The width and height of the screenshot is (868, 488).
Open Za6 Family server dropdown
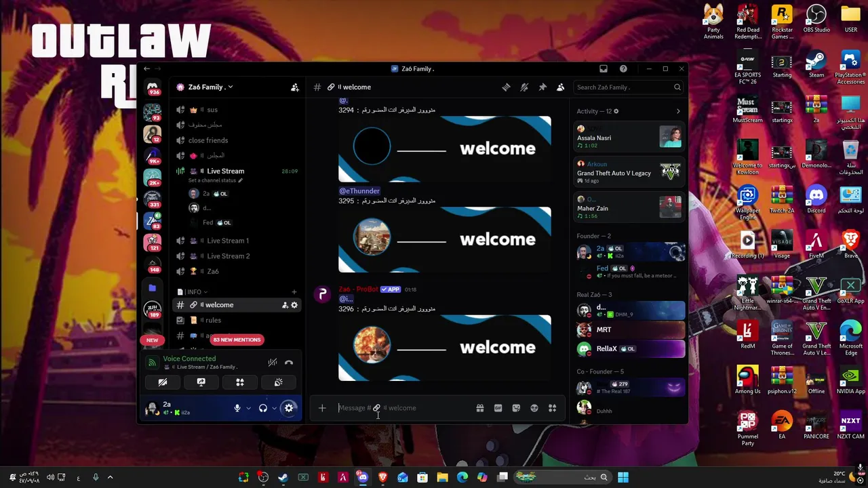tap(210, 87)
